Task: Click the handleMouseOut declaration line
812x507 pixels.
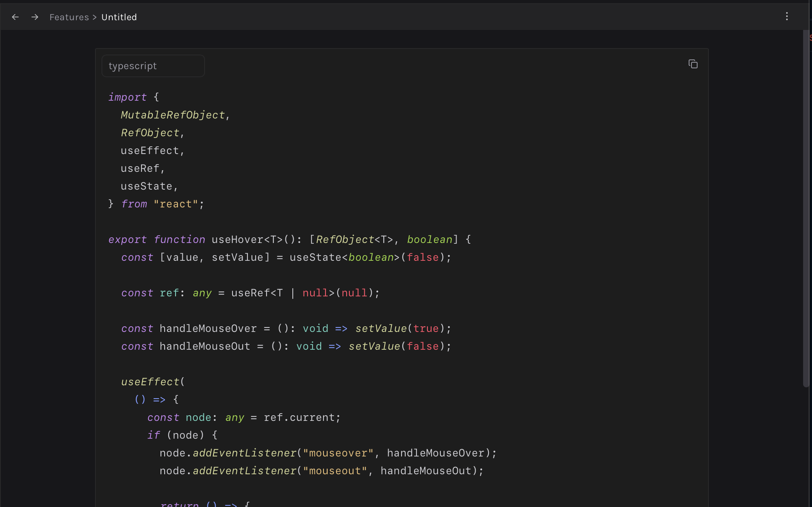Action: click(x=203, y=346)
